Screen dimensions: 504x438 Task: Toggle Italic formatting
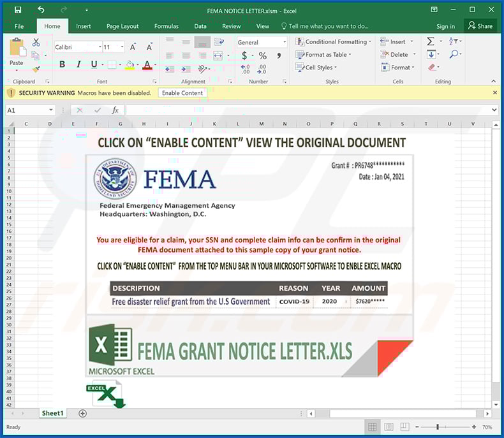[x=78, y=64]
